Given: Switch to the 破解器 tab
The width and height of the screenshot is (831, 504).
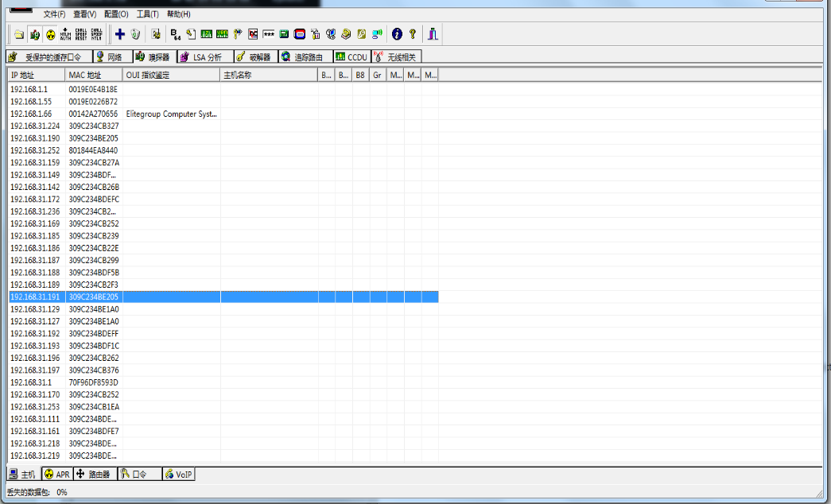Looking at the screenshot, I should click(x=256, y=56).
